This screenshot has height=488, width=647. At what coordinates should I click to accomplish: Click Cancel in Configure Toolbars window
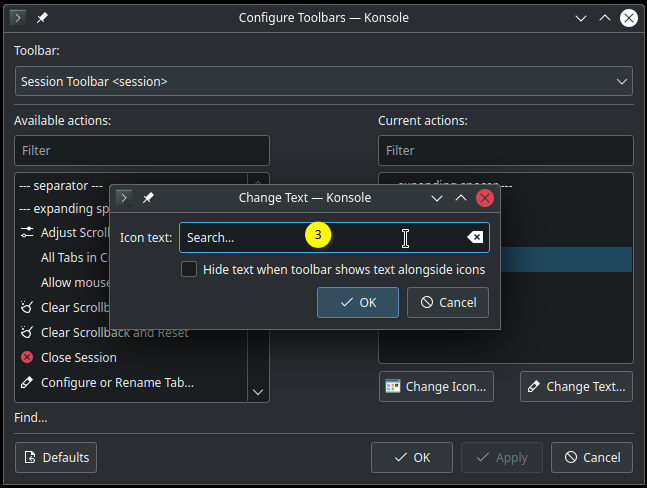pos(592,457)
